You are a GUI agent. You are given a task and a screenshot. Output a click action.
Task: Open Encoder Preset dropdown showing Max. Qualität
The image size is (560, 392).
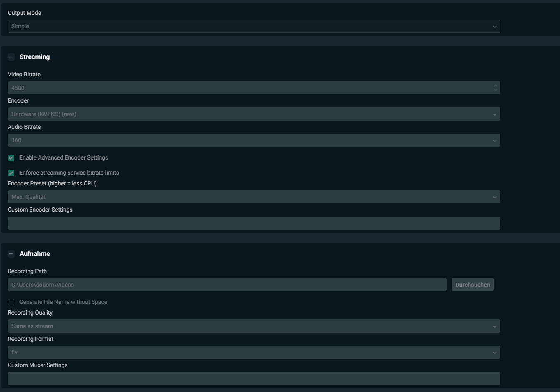pyautogui.click(x=254, y=197)
